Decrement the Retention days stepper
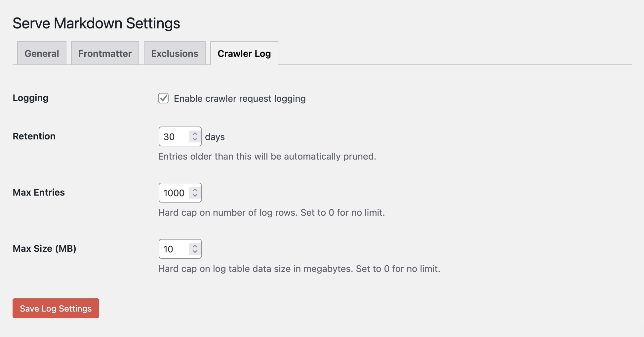 pos(195,140)
